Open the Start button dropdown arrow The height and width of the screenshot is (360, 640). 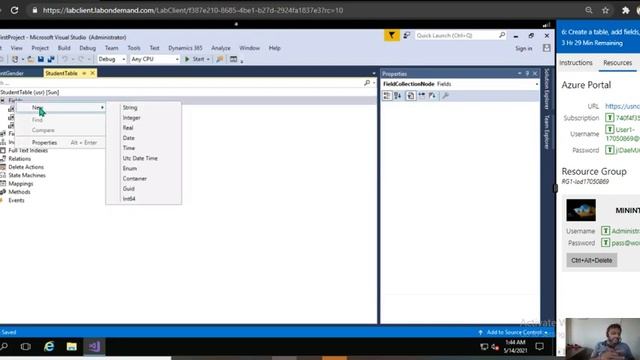coord(208,59)
